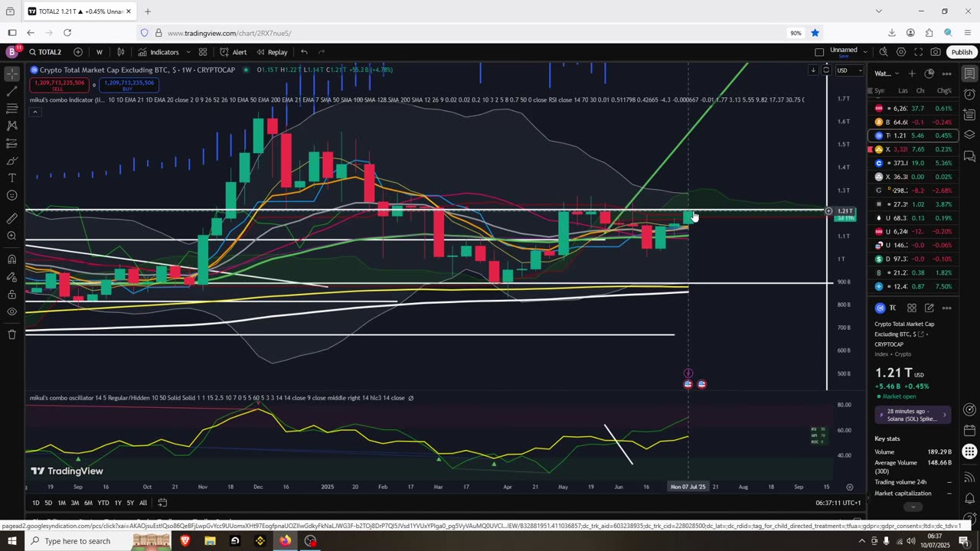Open the emoji icons tool
This screenshot has width=980, height=551.
point(11,195)
